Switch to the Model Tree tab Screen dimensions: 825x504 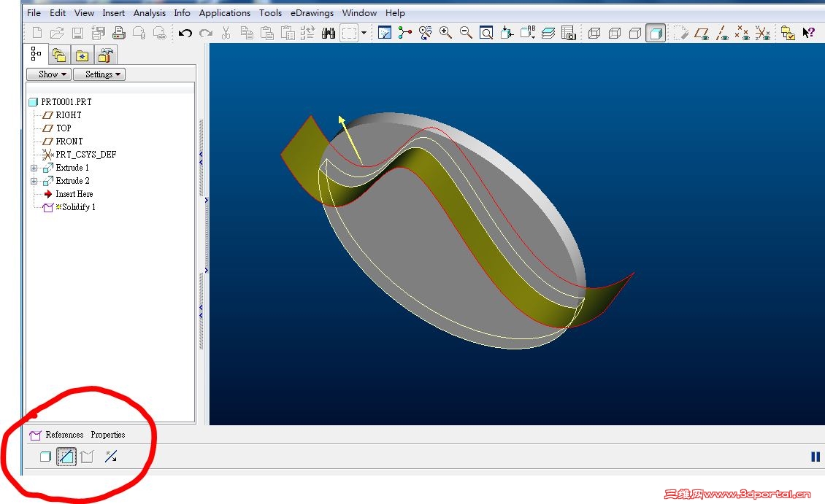point(36,53)
